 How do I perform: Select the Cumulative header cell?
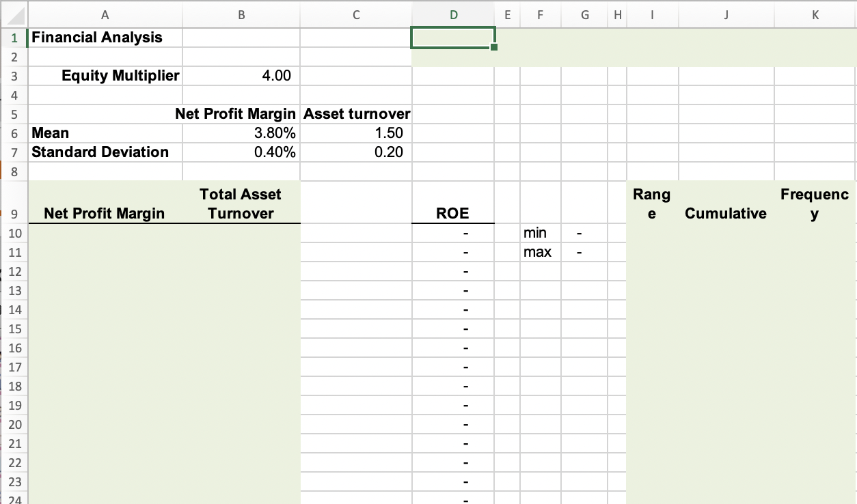pos(726,203)
